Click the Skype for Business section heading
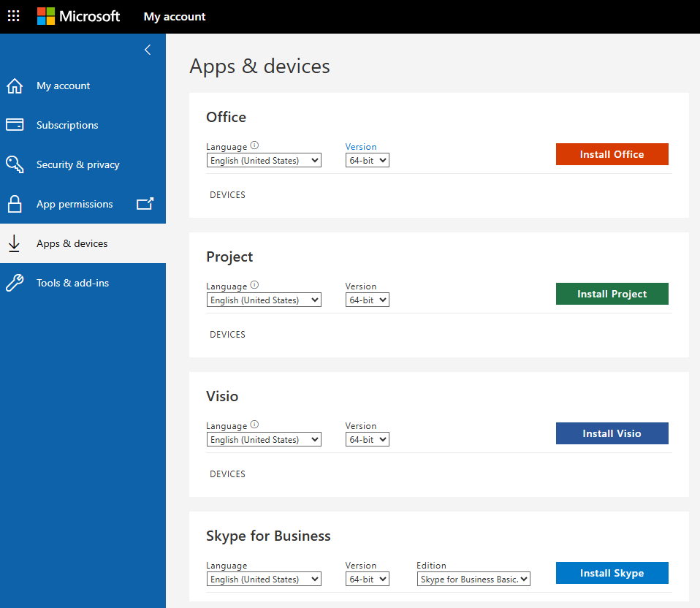The width and height of the screenshot is (700, 608). pos(268,536)
